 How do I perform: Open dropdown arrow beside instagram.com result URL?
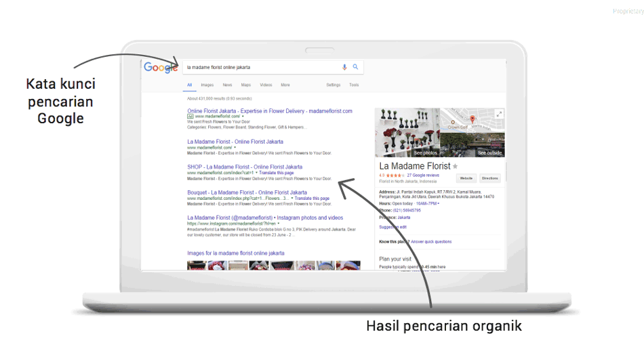point(279,223)
